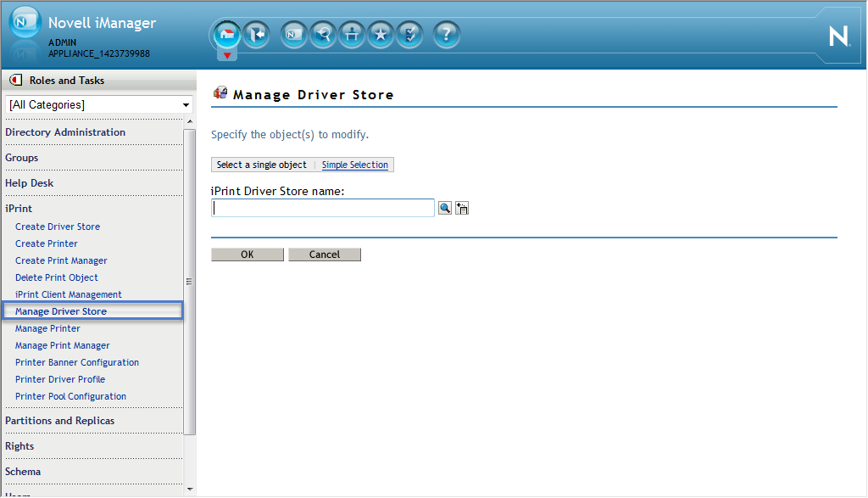Open Printer Driver Profile task
The width and height of the screenshot is (868, 498).
pyautogui.click(x=60, y=379)
